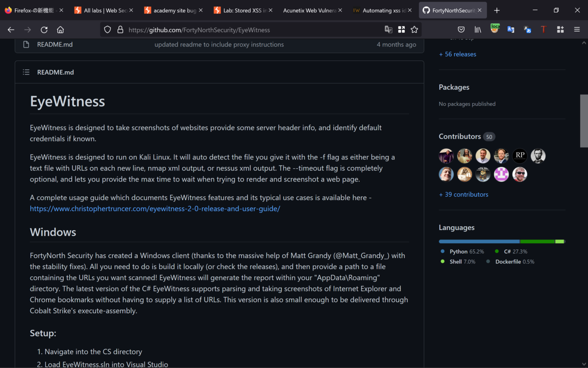Viewport: 588px width, 368px height.
Task: Close the 'academy site bug' tab
Action: tap(200, 10)
